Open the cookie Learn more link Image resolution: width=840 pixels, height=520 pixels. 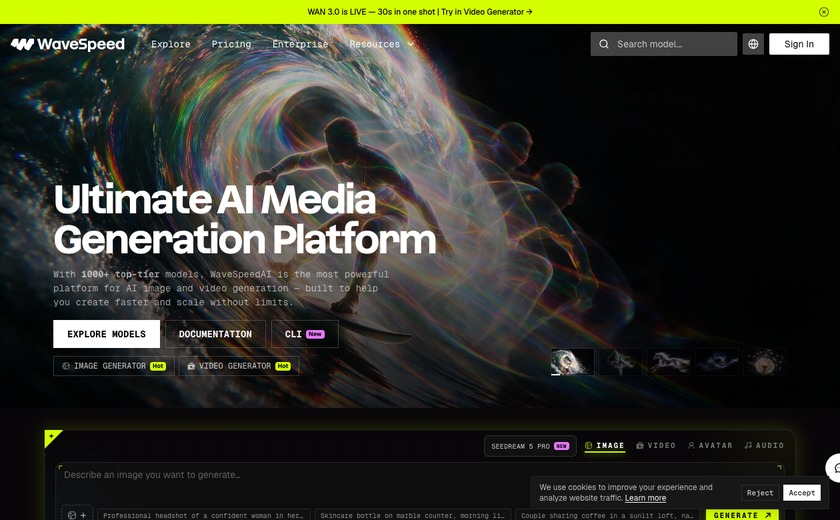(645, 498)
